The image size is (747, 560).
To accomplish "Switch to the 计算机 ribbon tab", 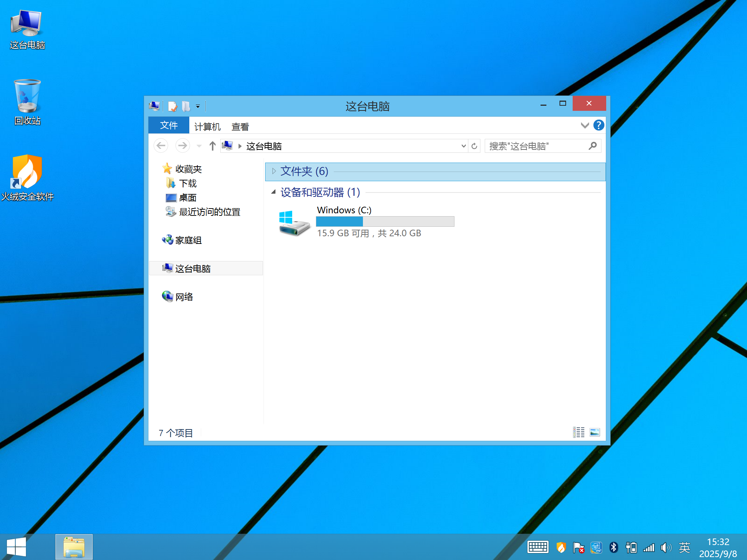I will 207,127.
